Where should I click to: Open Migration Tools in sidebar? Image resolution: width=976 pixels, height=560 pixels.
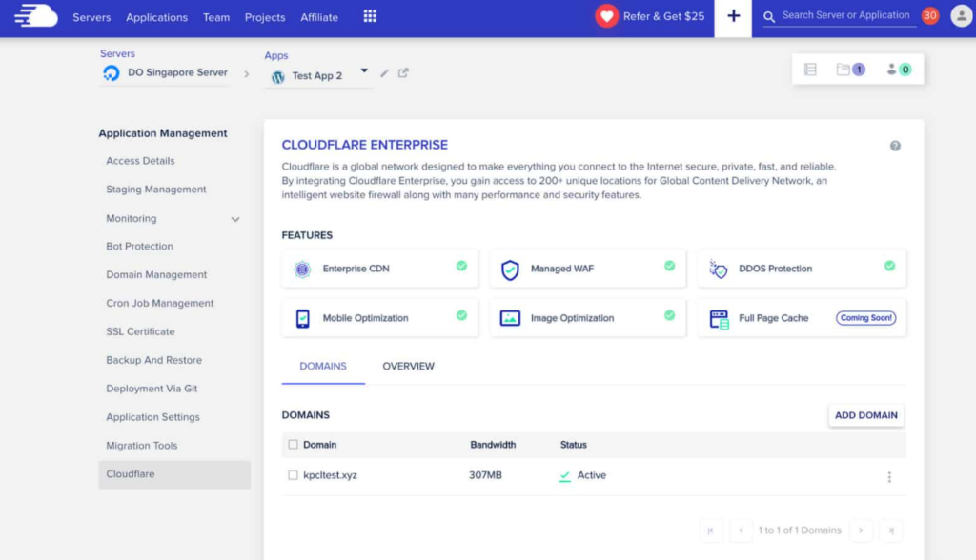(x=141, y=446)
